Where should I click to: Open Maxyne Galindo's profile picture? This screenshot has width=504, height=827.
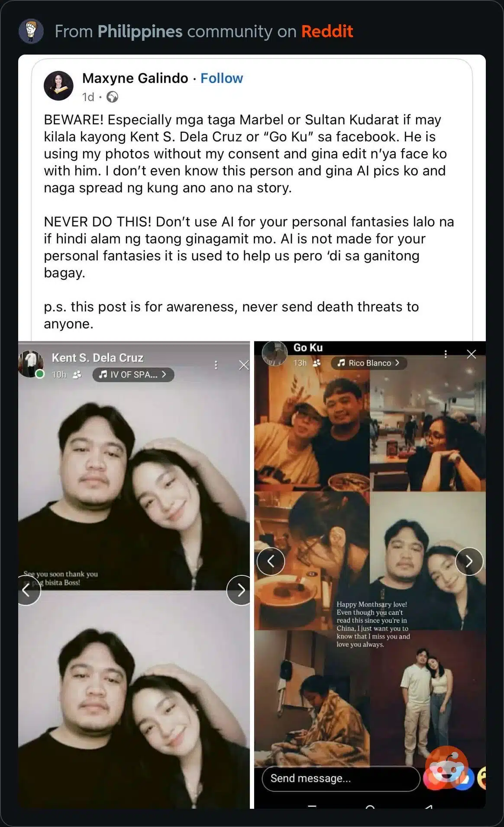[58, 86]
